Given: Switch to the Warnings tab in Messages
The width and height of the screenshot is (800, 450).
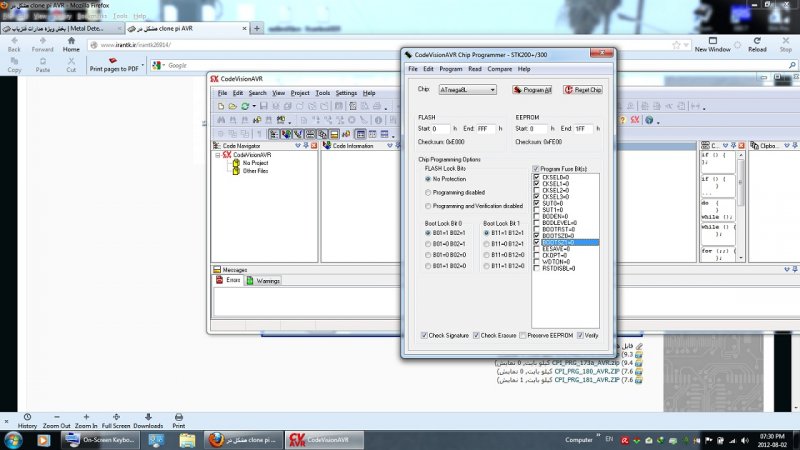Looking at the screenshot, I should pos(263,281).
